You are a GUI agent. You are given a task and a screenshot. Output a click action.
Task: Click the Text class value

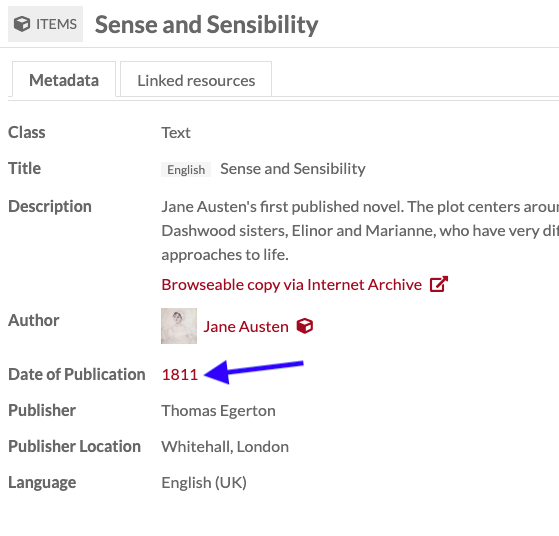(x=176, y=133)
